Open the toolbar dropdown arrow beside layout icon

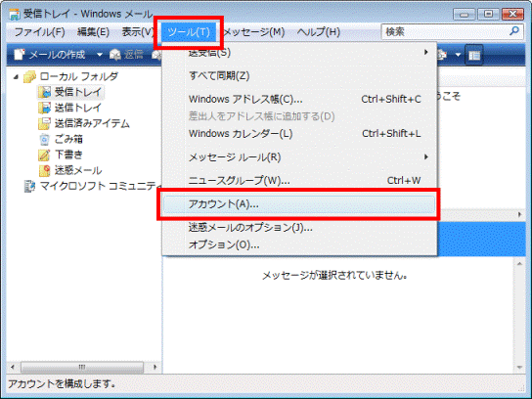click(x=458, y=55)
